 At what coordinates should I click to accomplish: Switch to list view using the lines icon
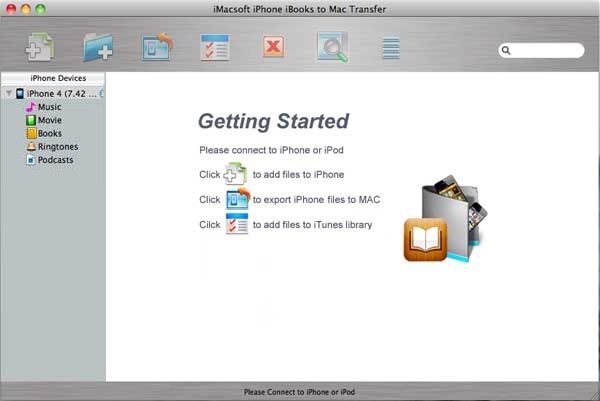click(x=391, y=48)
